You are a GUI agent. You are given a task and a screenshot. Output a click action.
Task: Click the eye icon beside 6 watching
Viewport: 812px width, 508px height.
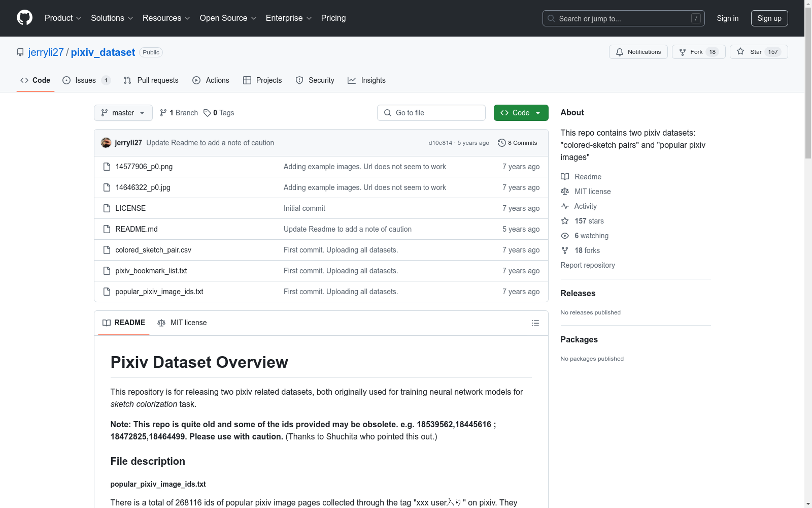(565, 236)
